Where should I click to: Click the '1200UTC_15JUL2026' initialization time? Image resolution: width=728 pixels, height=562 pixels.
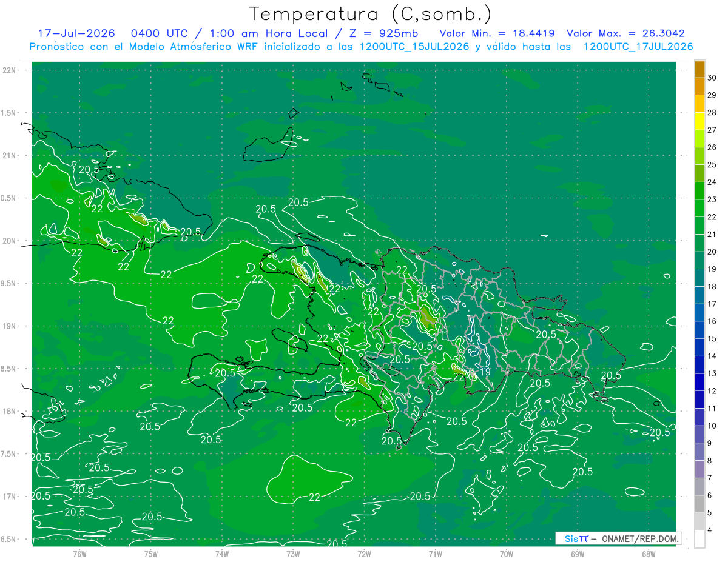(414, 47)
